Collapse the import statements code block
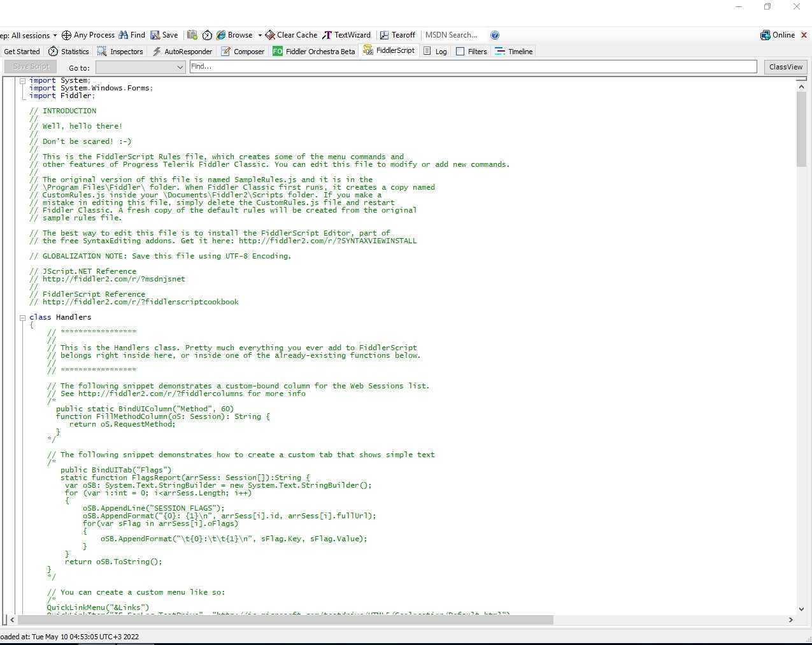The image size is (812, 645). pyautogui.click(x=22, y=81)
